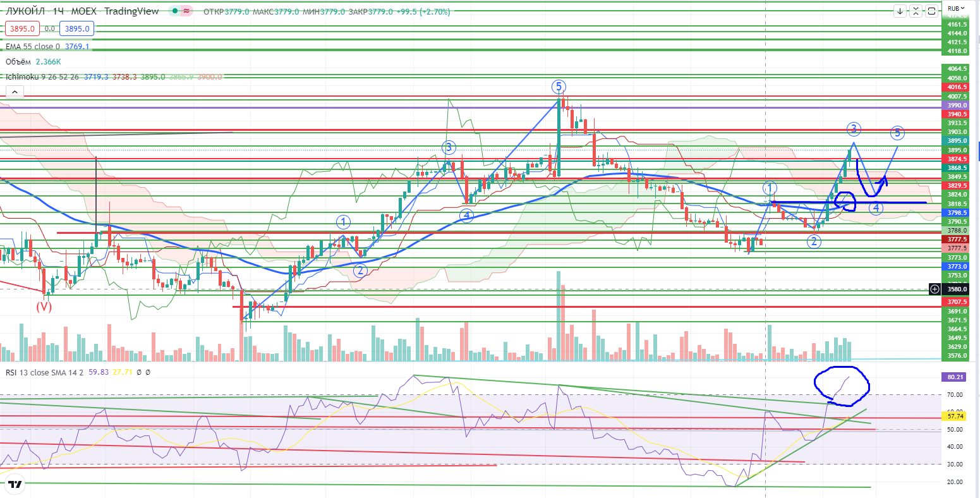980x498 pixels.
Task: Click the down arrow button near RUB
Action: pos(900,11)
